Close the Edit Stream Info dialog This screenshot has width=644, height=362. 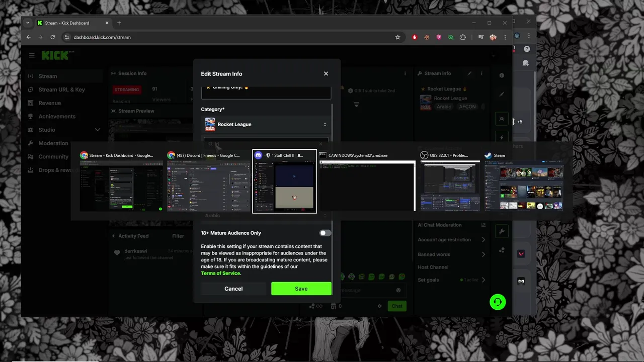tap(326, 73)
